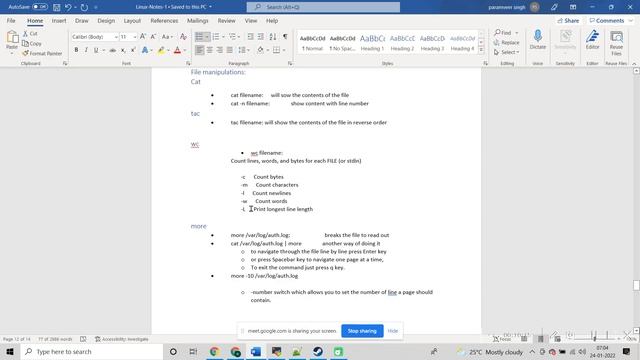640x360 pixels.
Task: Switch to the References tab
Action: point(164,20)
